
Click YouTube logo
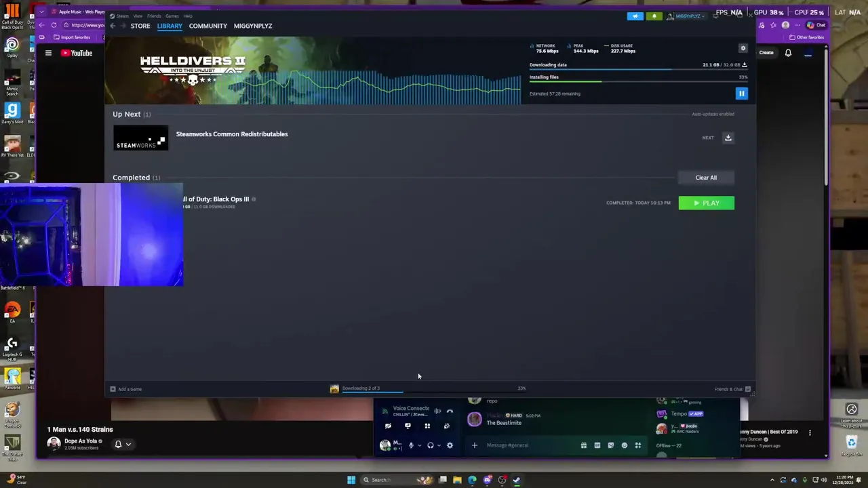[x=77, y=53]
